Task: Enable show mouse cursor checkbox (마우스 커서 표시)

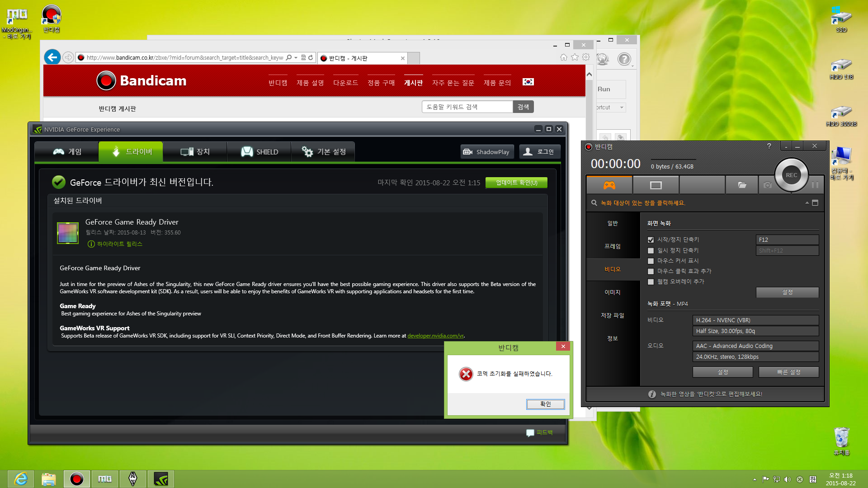Action: tap(651, 261)
